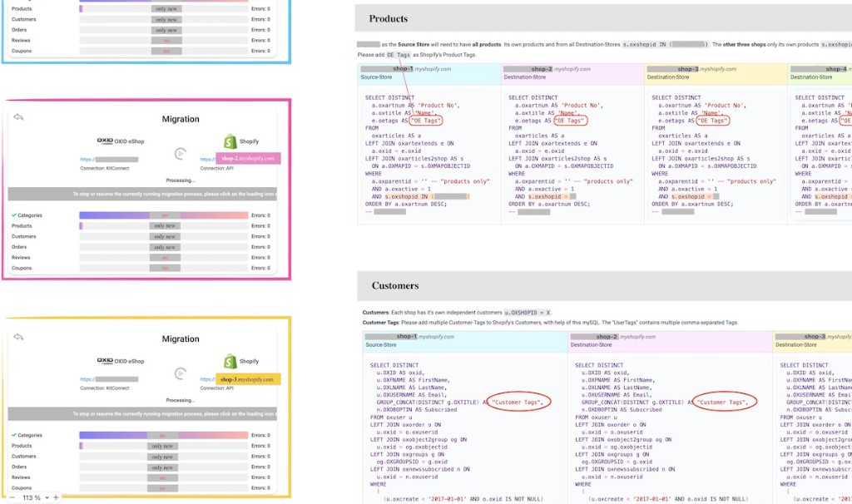Open the OXID source https link in shop-3 panel
852x504 pixels.
(x=109, y=379)
